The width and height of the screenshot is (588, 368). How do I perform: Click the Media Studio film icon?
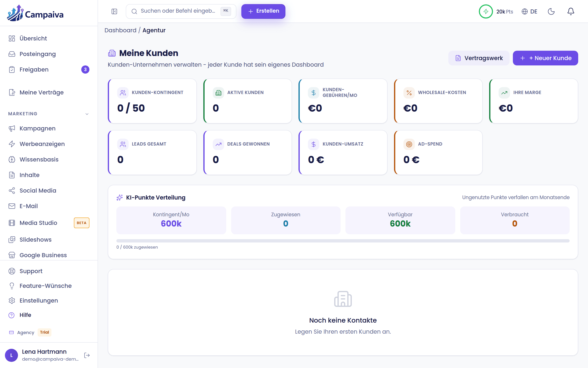(x=12, y=223)
